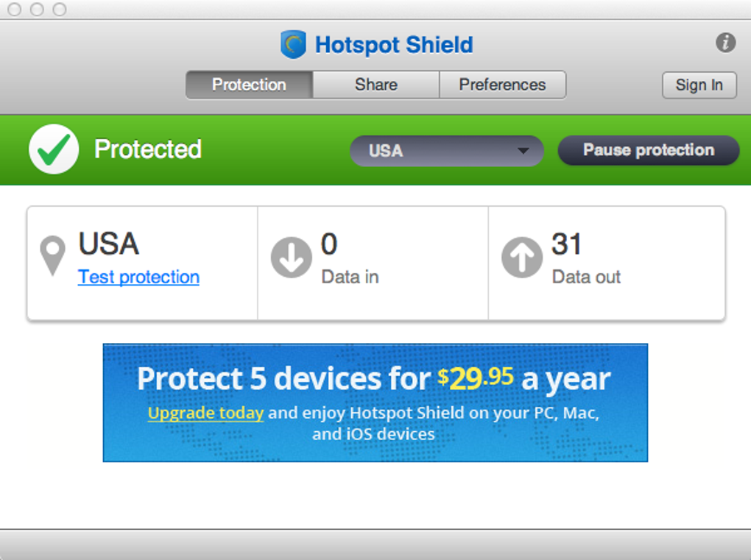
Task: Go to the Preferences tab
Action: click(x=502, y=85)
